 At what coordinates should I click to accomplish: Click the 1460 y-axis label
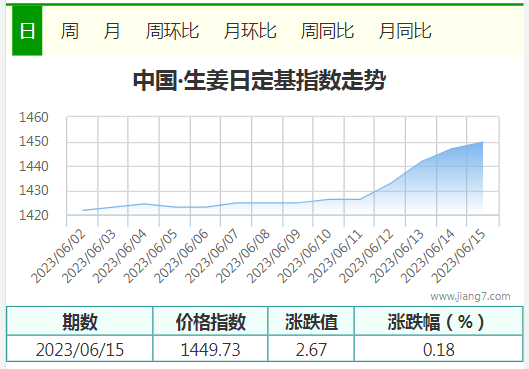tap(34, 118)
